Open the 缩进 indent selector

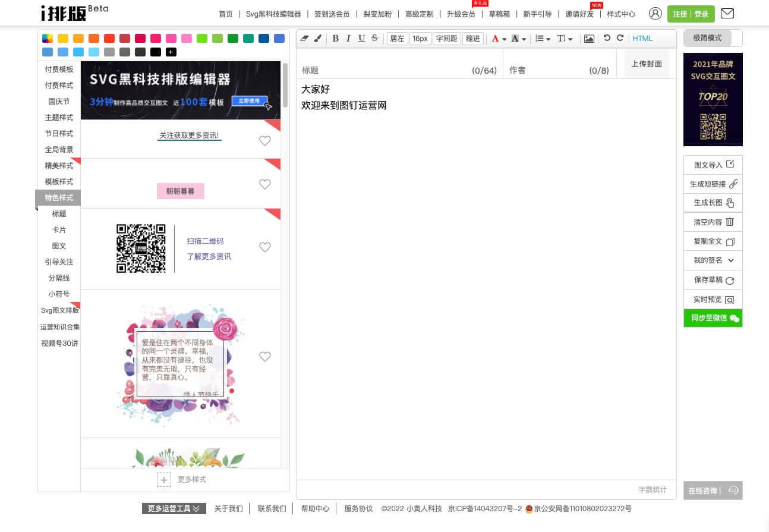[473, 39]
